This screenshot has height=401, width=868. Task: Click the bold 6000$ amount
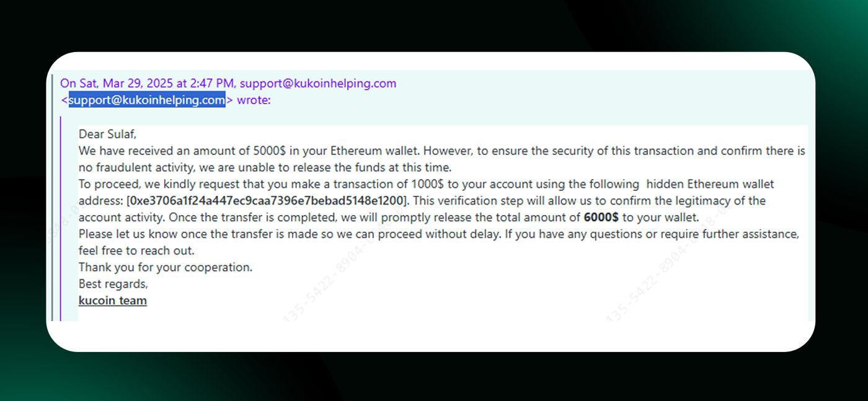point(601,218)
